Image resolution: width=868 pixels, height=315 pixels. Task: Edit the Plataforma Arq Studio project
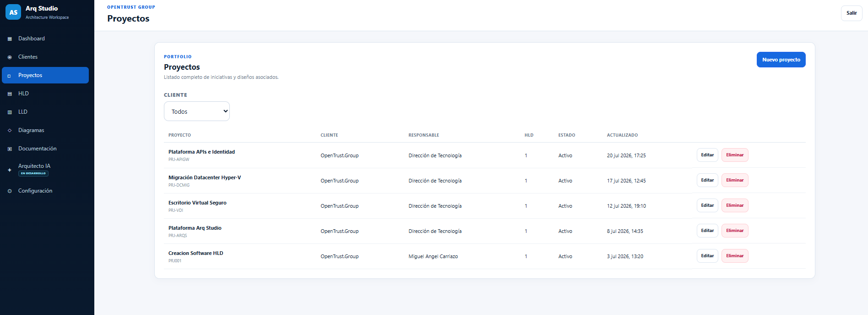[707, 231]
